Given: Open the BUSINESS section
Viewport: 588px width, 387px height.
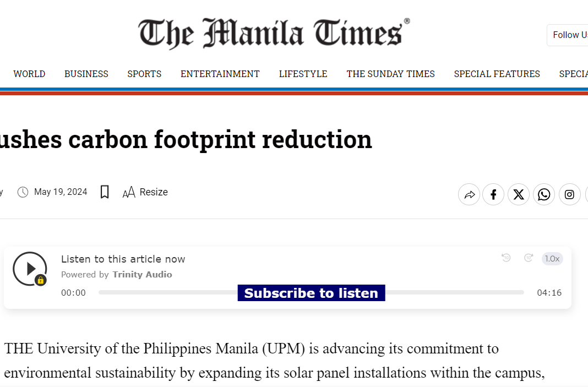Looking at the screenshot, I should [86, 74].
